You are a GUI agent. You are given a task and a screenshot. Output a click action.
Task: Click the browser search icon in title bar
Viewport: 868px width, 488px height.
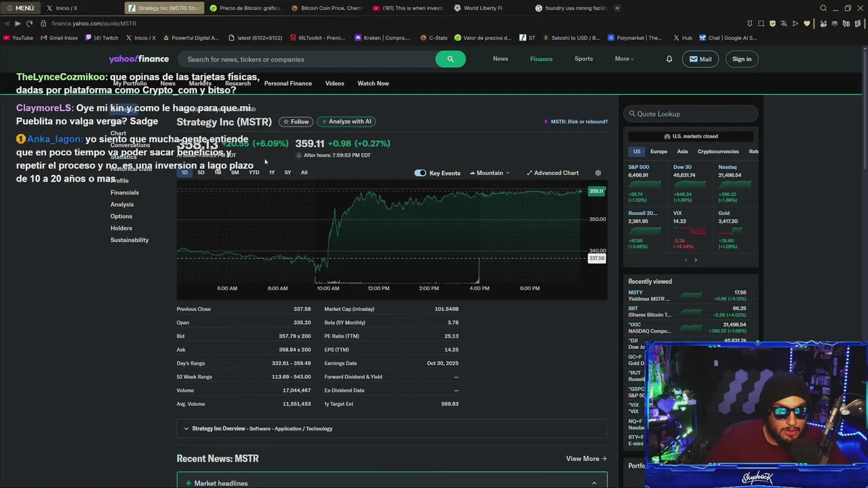point(823,8)
